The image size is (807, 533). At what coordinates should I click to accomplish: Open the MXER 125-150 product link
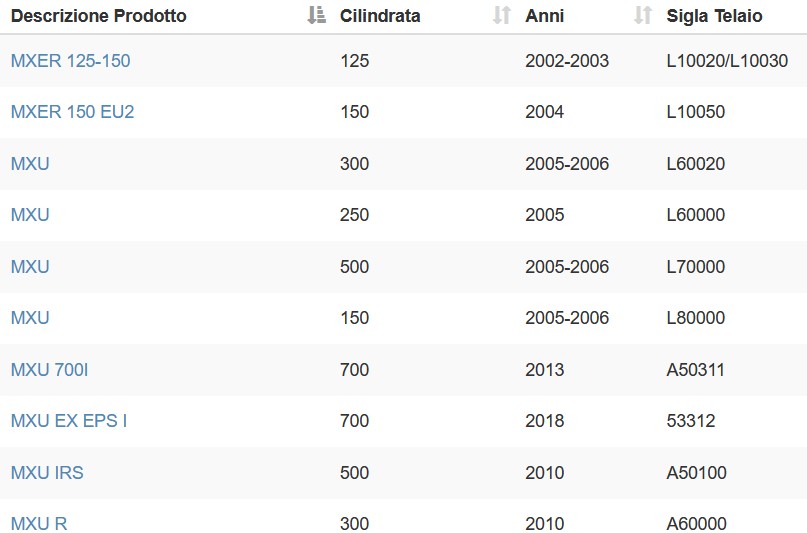pos(71,61)
